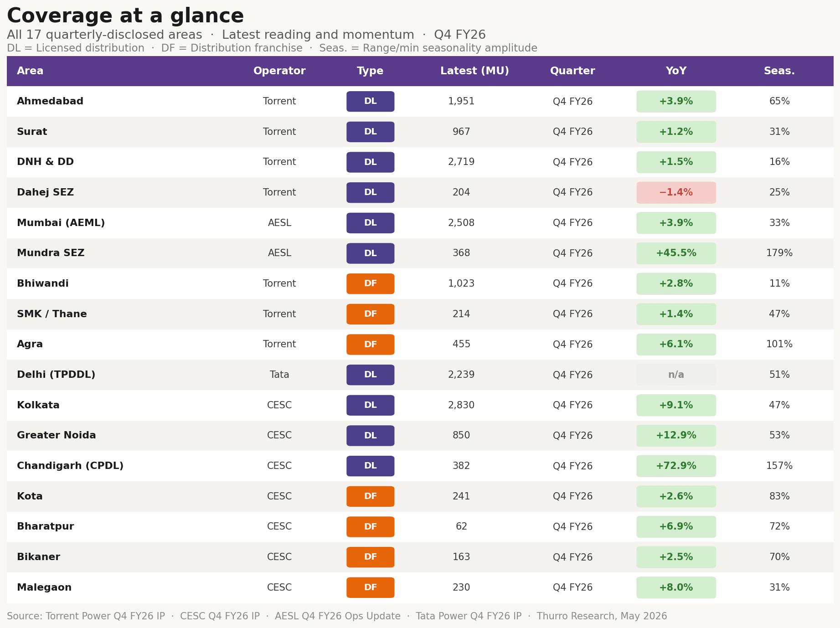
Task: Click the 157% seasonality value
Action: coord(779,466)
